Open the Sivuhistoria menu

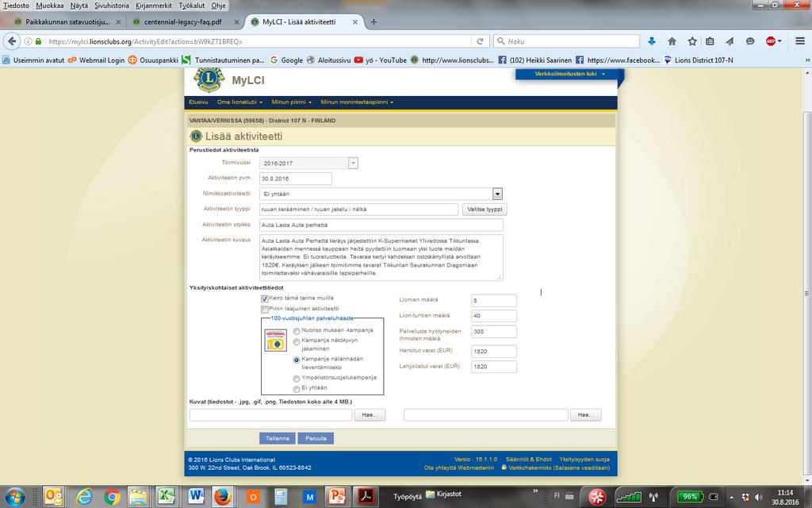click(111, 6)
